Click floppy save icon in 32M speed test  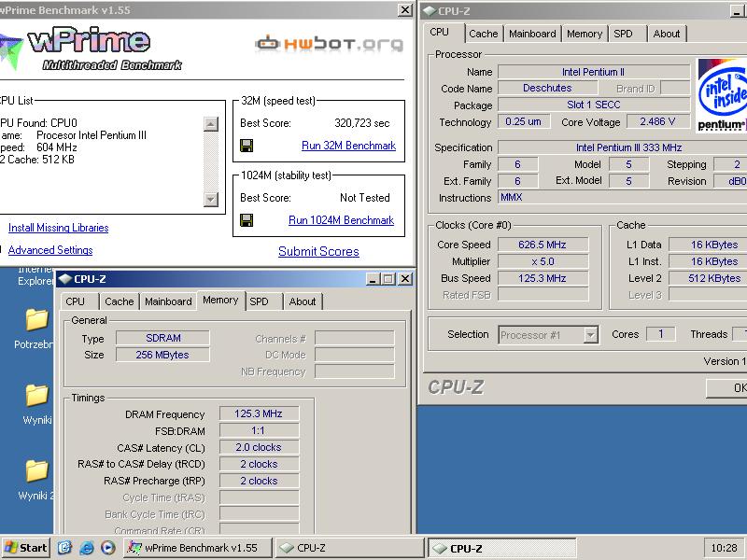pyautogui.click(x=247, y=146)
